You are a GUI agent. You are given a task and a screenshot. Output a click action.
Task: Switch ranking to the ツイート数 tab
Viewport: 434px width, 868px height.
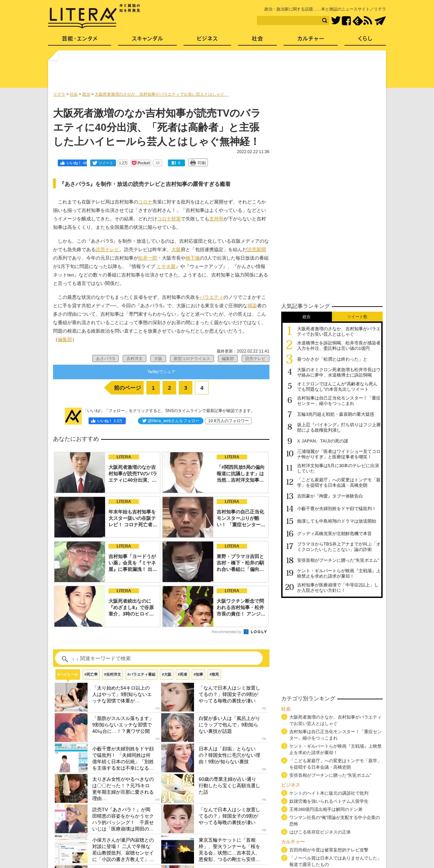click(x=357, y=317)
